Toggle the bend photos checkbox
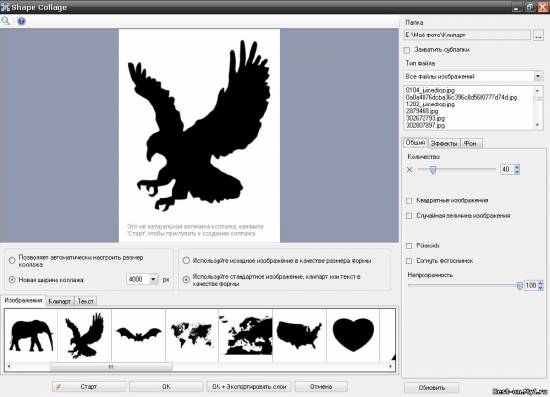The width and height of the screenshot is (550, 397). [x=409, y=261]
